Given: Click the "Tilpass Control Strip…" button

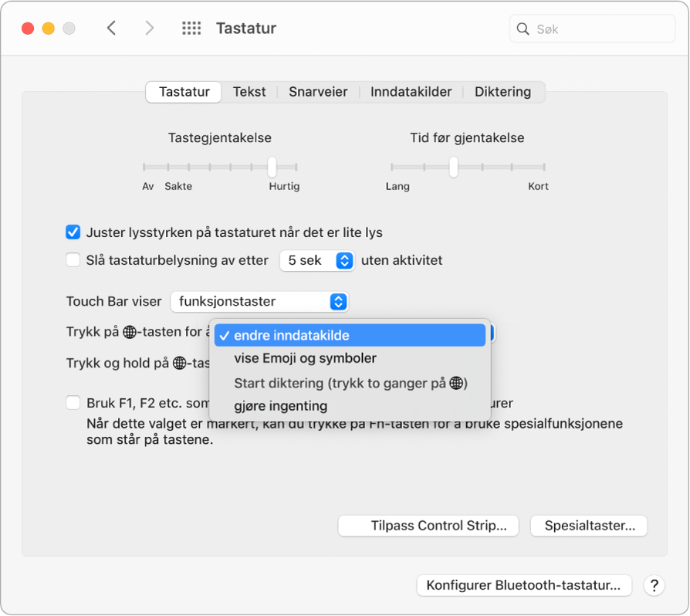Looking at the screenshot, I should point(428,526).
